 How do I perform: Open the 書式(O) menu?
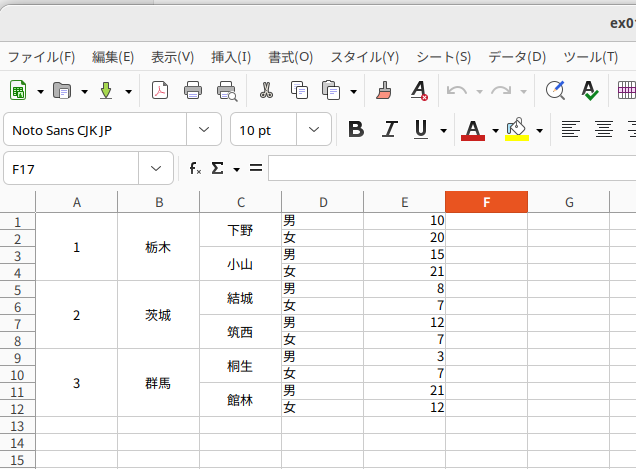290,57
